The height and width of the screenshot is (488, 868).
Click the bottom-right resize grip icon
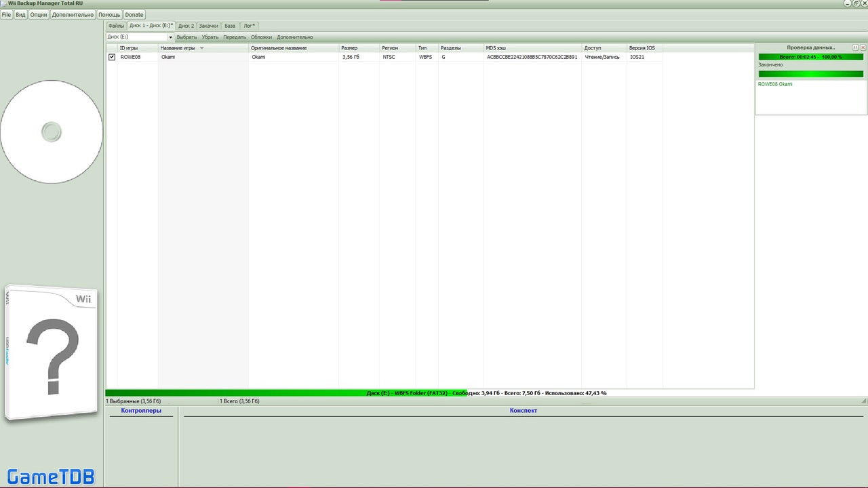click(863, 401)
